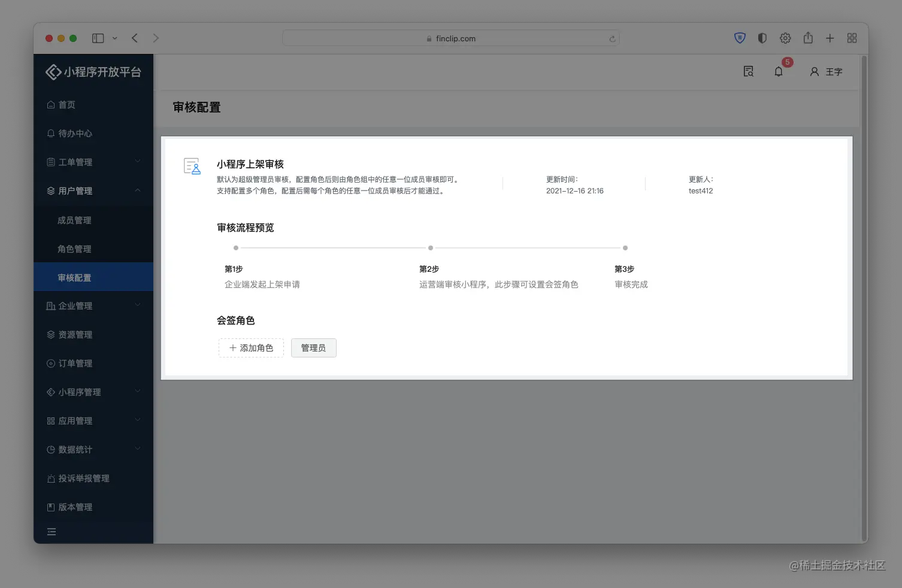Screen dimensions: 902x588
Task: Open 投诉举报管理 in the sidebar
Action: [x=93, y=478]
